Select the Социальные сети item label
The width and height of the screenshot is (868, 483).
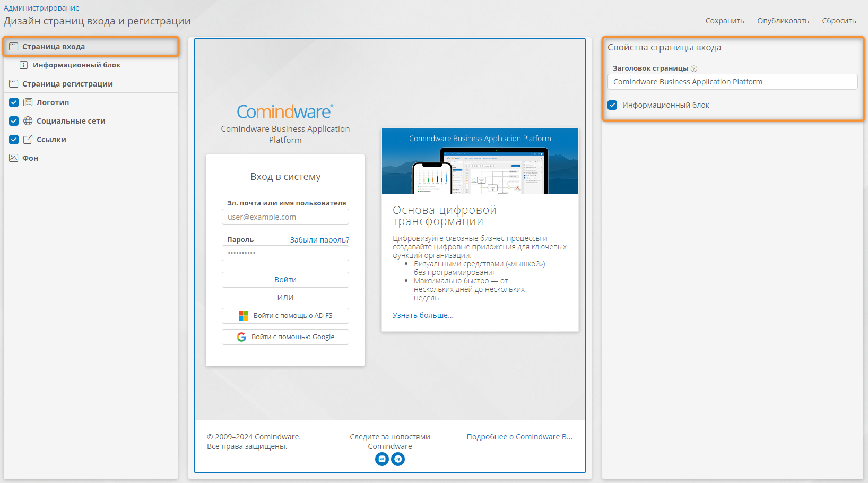coord(71,121)
